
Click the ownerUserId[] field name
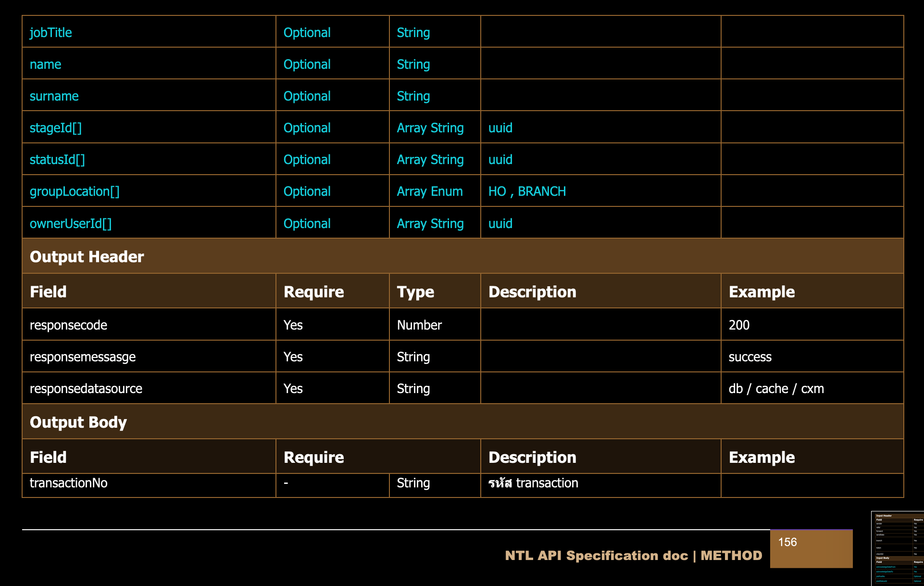[71, 224]
